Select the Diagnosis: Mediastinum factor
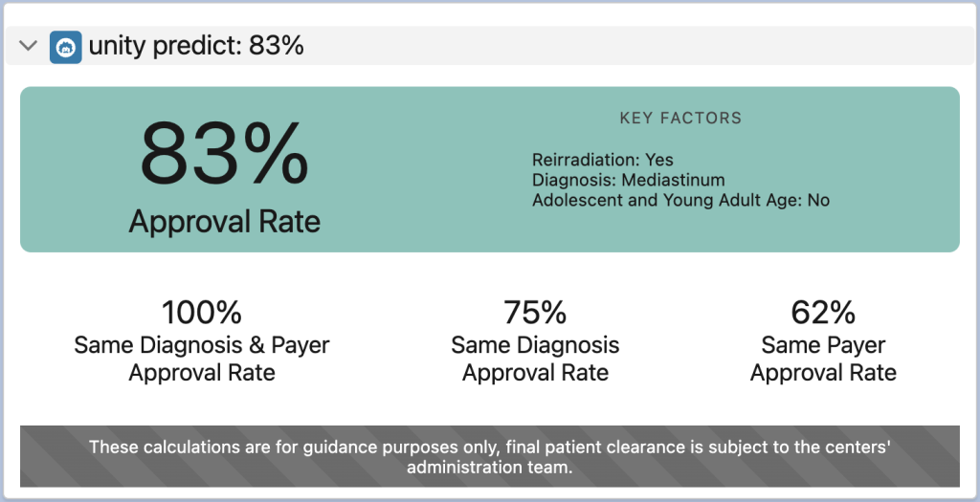 tap(628, 180)
